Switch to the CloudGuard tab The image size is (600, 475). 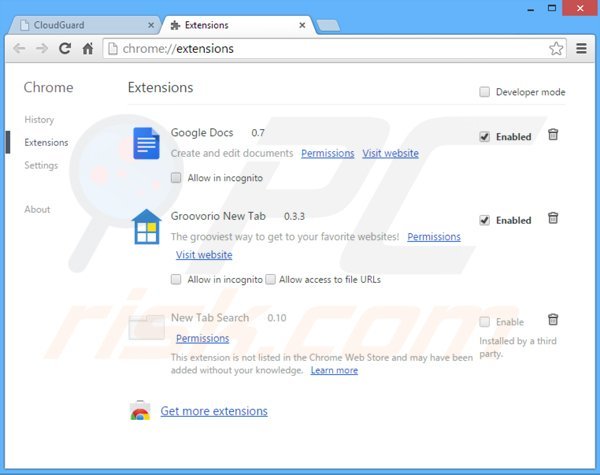[x=84, y=25]
